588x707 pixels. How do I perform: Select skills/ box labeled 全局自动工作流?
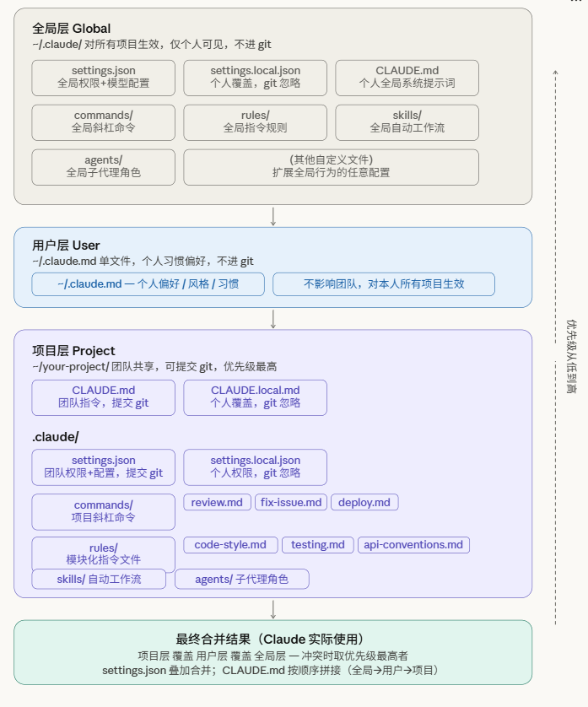(x=407, y=122)
